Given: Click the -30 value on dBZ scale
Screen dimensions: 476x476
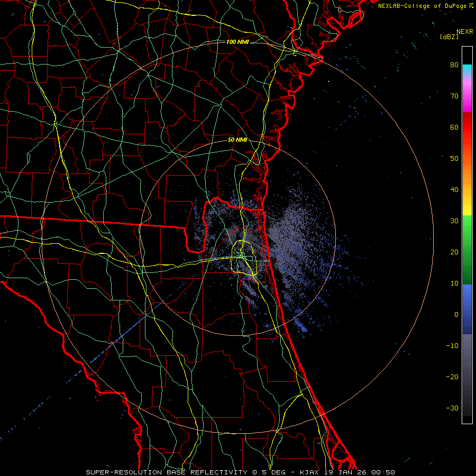Looking at the screenshot, I should pyautogui.click(x=452, y=408).
